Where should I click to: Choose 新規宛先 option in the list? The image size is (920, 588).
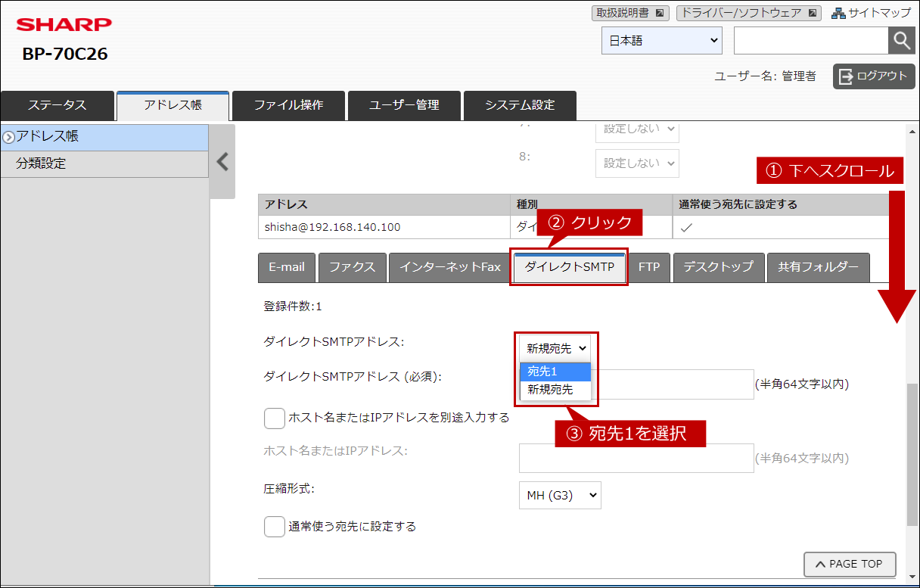coord(555,390)
